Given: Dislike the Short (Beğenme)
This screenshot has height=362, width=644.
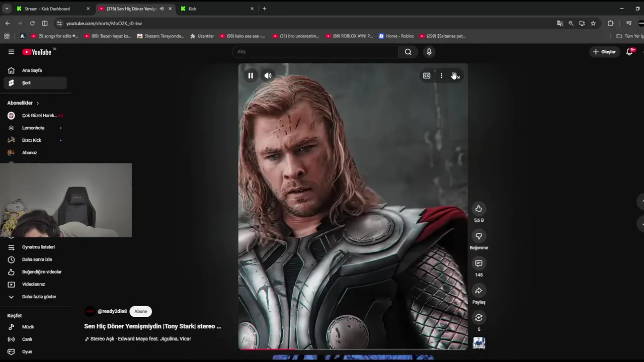Looking at the screenshot, I should (x=478, y=236).
